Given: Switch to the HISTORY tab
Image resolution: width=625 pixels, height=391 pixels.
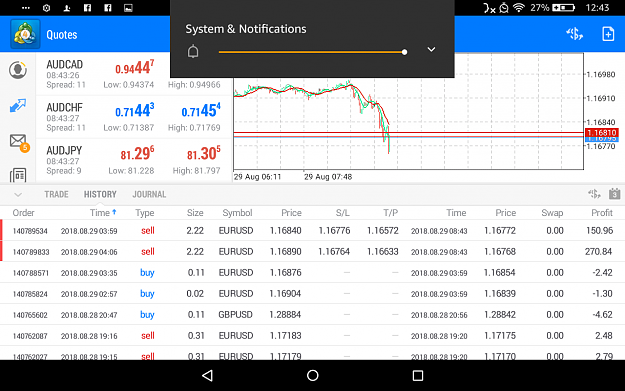Looking at the screenshot, I should tap(100, 194).
